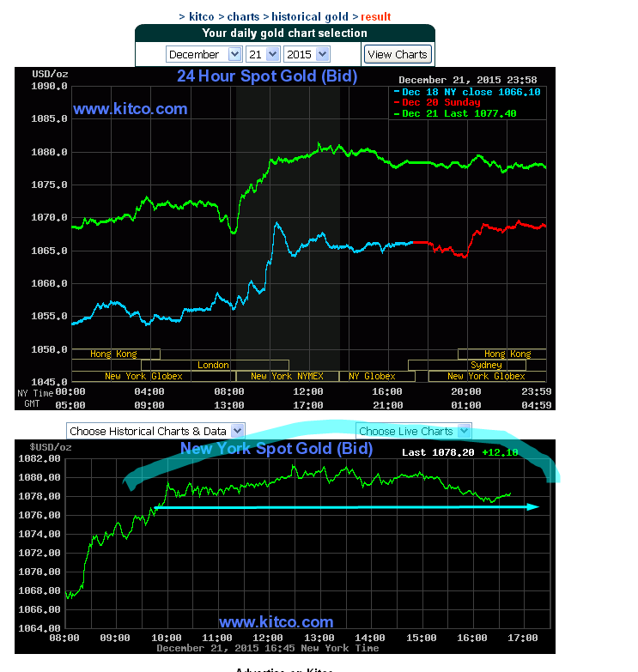Screen dimensions: 638x672
Task: Click the New York Spot Gold chart
Action: (x=285, y=547)
